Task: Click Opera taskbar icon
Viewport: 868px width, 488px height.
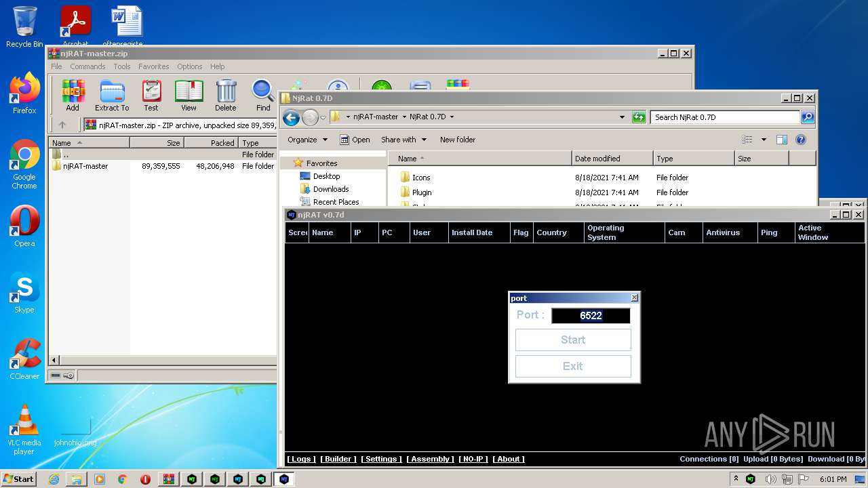Action: point(145,479)
